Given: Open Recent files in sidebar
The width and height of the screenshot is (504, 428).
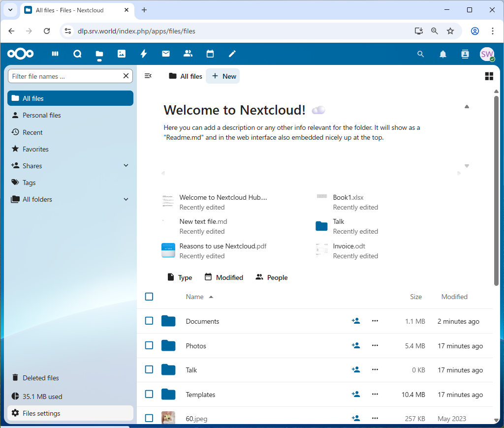Looking at the screenshot, I should (32, 132).
